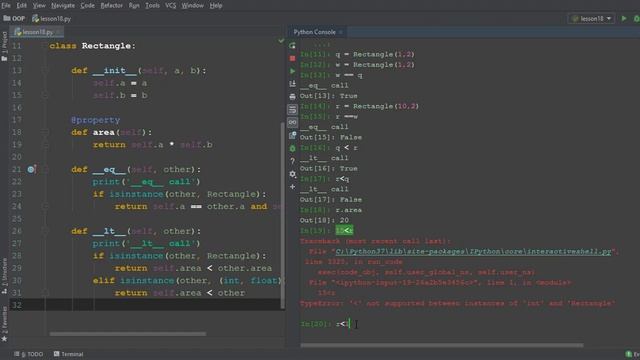Click highlighted '15<r' in In[19]
Viewport: 640px width, 360px height.
point(344,231)
